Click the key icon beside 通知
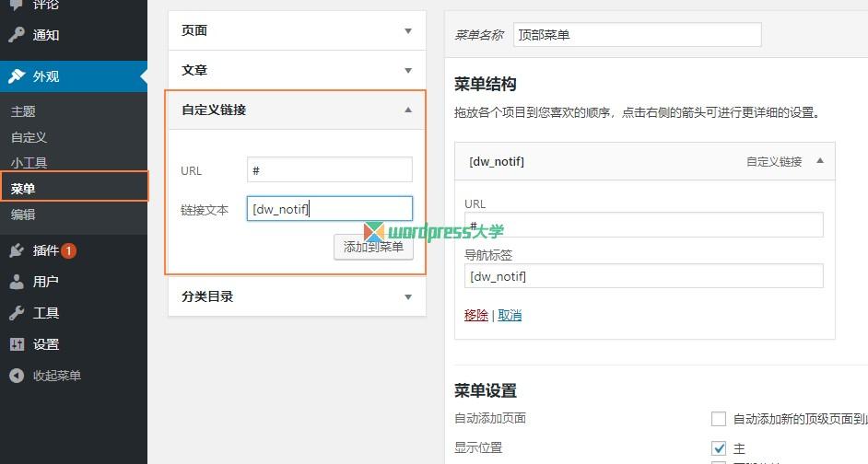Screen dimensions: 868x464 click(17, 35)
